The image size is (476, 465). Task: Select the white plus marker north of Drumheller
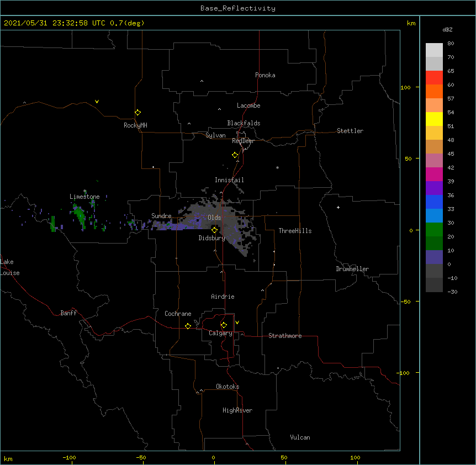coord(338,207)
